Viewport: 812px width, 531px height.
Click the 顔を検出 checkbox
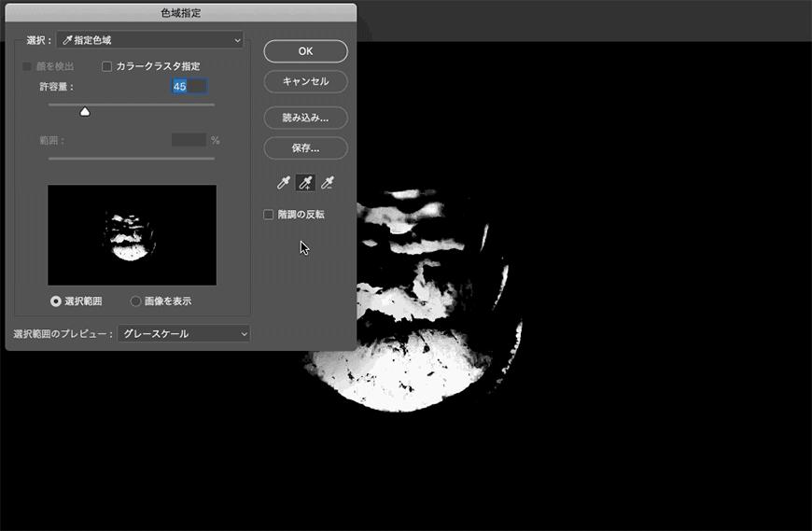27,66
